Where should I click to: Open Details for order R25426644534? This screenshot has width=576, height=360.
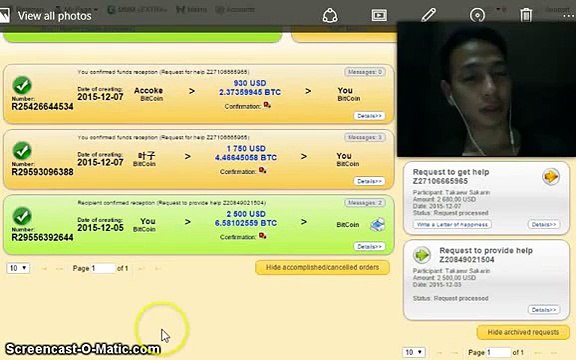tap(369, 116)
